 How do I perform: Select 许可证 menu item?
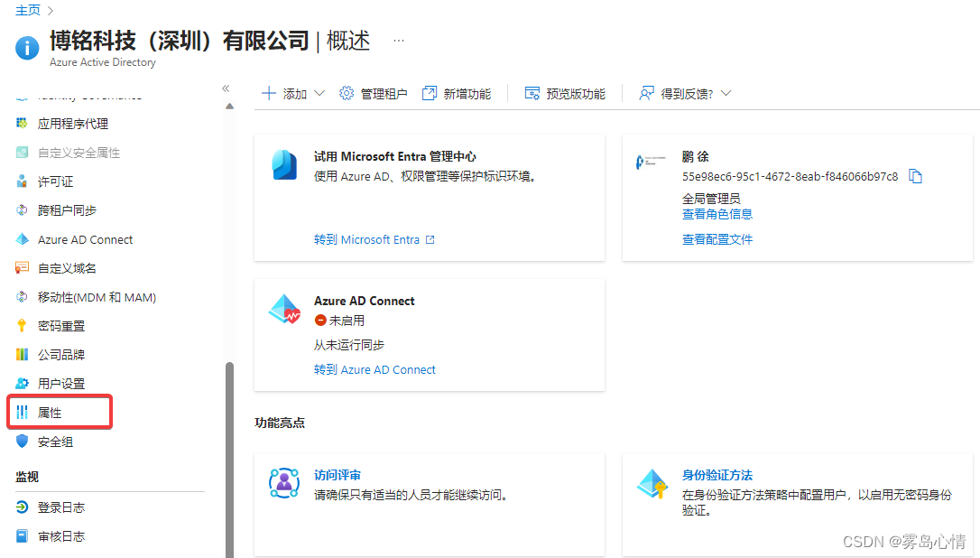tap(56, 181)
